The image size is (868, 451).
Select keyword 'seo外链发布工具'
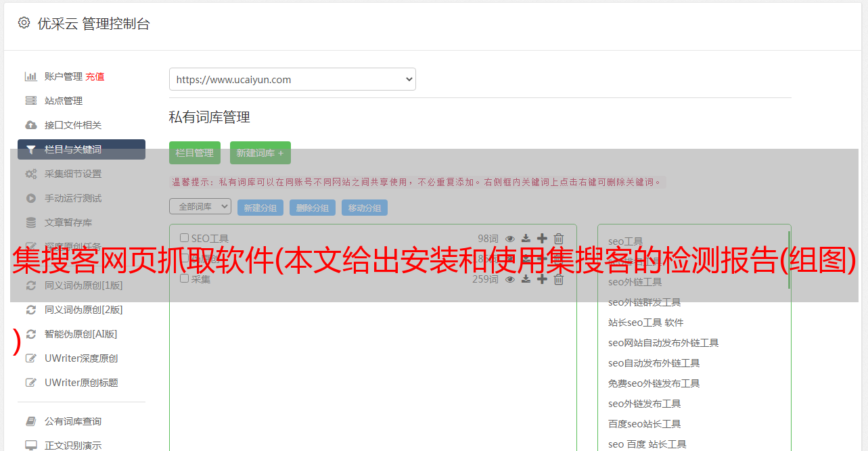click(x=644, y=404)
